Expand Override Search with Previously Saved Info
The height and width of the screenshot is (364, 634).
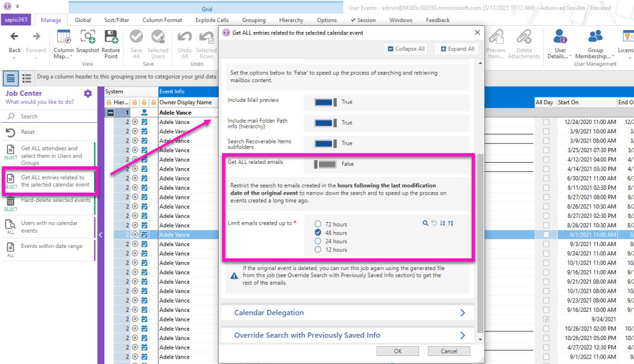pos(348,335)
